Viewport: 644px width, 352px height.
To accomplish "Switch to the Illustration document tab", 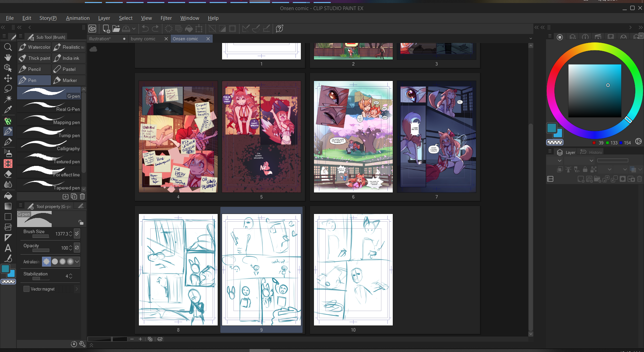I will pyautogui.click(x=100, y=39).
